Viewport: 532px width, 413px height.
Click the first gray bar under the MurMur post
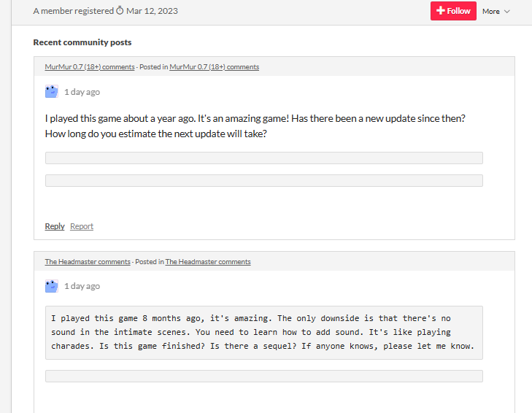263,158
